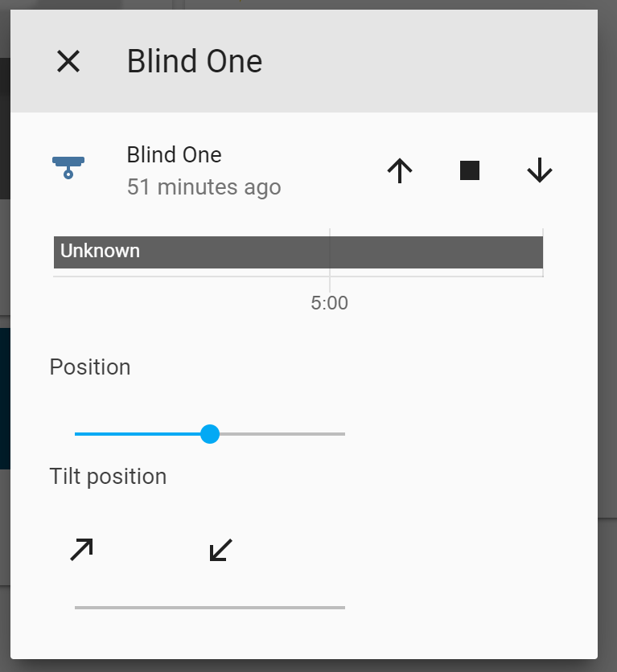The height and width of the screenshot is (672, 617).
Task: Click the blue blind cover icon
Action: (x=68, y=166)
